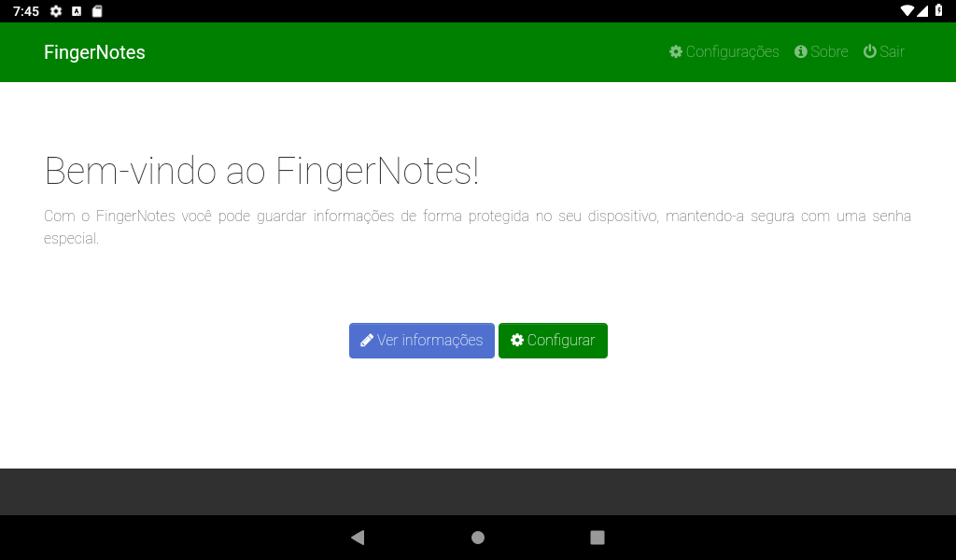
Task: Click the FingerNotes brand title link
Action: (x=94, y=52)
